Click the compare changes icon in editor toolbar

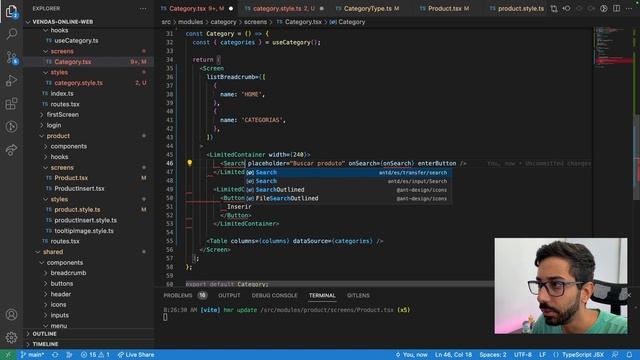point(554,9)
